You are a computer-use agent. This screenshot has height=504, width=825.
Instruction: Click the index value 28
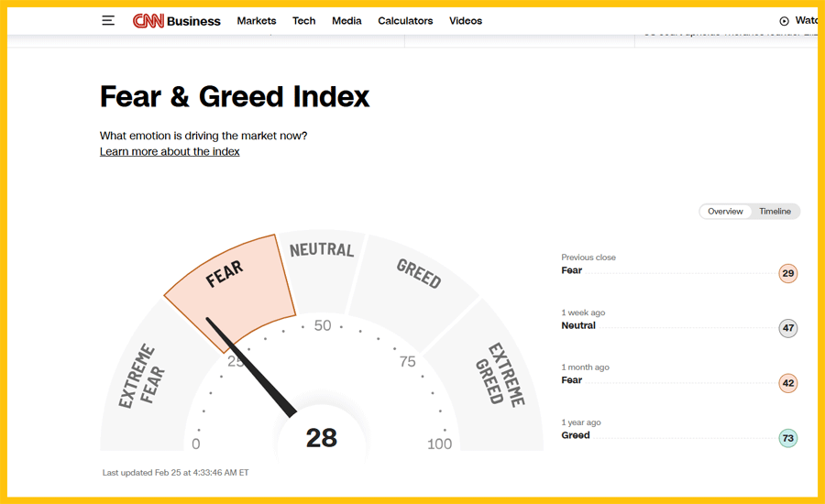[x=322, y=438]
